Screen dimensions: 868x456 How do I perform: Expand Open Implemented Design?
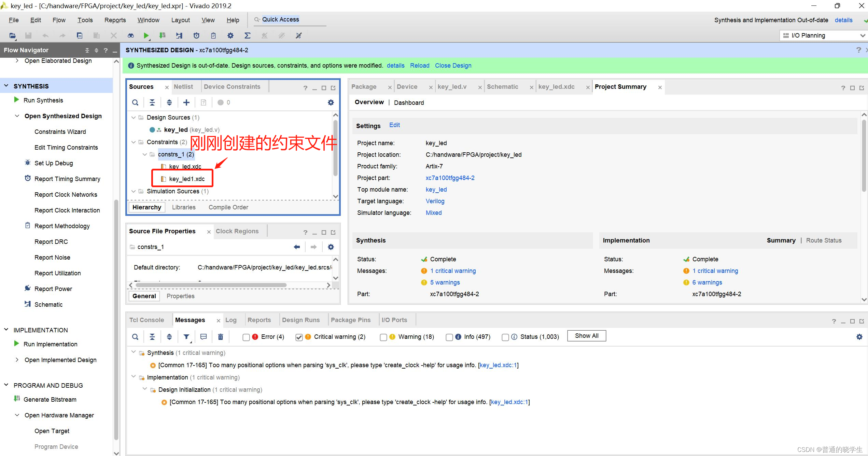pyautogui.click(x=17, y=360)
